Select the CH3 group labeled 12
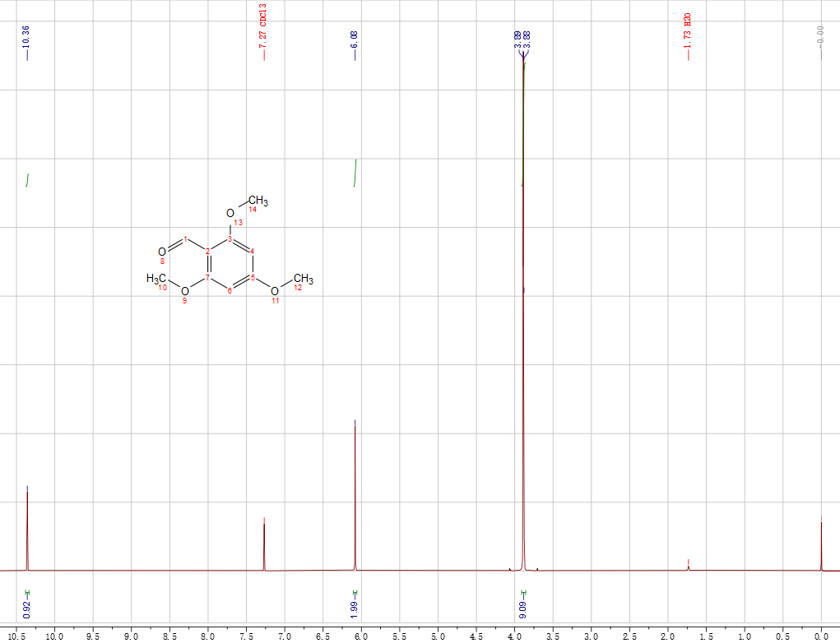This screenshot has width=840, height=643. click(303, 279)
